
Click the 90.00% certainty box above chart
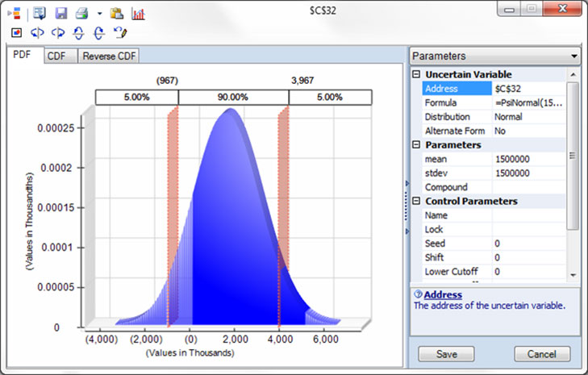[232, 97]
